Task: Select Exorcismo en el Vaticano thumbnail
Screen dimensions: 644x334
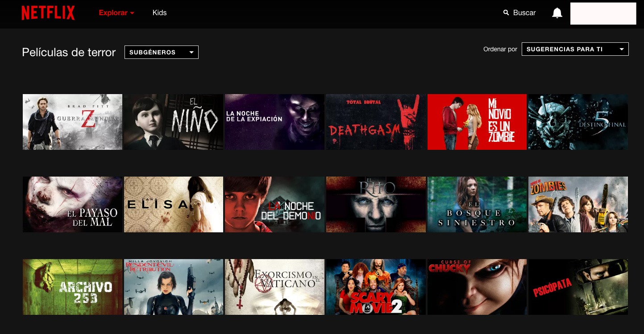Action: 274,287
